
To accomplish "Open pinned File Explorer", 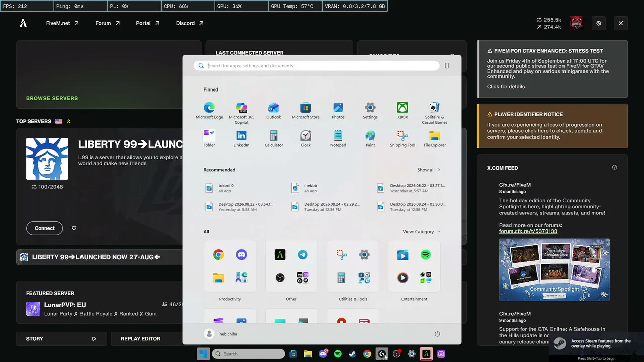I will point(435,139).
